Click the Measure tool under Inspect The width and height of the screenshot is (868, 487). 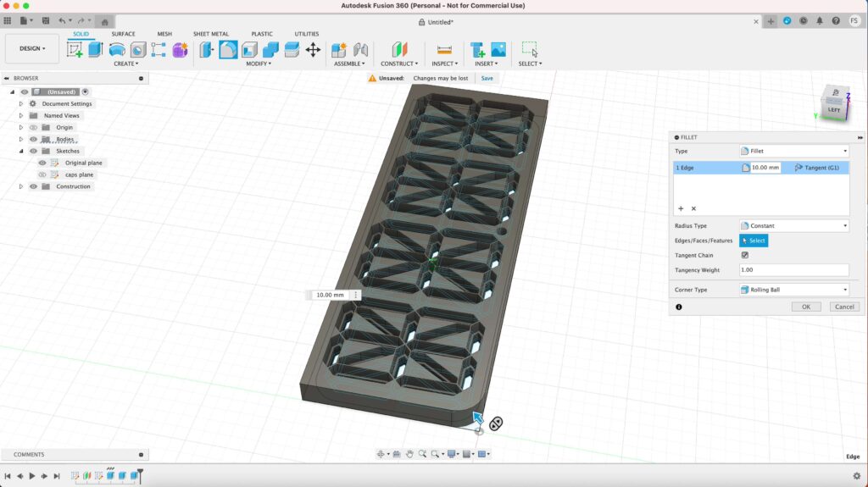(443, 50)
